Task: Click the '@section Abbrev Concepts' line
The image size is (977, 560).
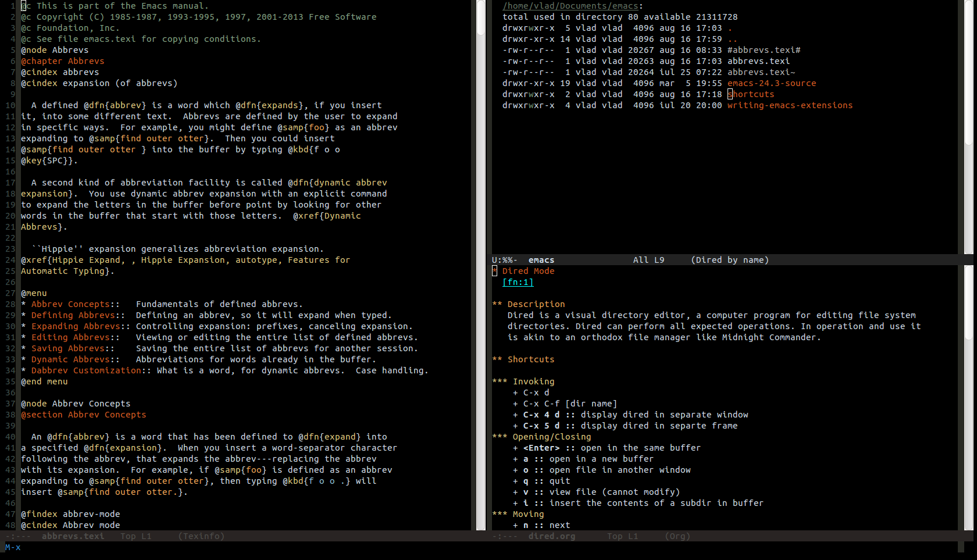Action: 84,415
